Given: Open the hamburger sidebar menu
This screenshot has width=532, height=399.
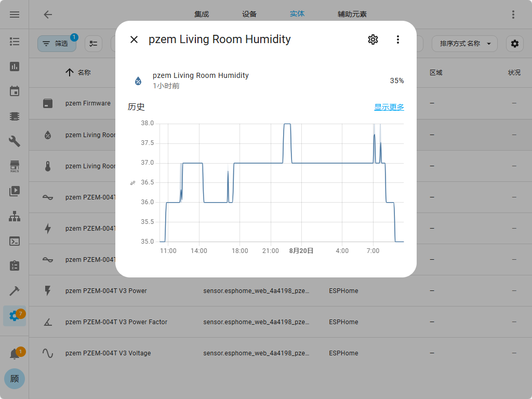Looking at the screenshot, I should coord(15,15).
